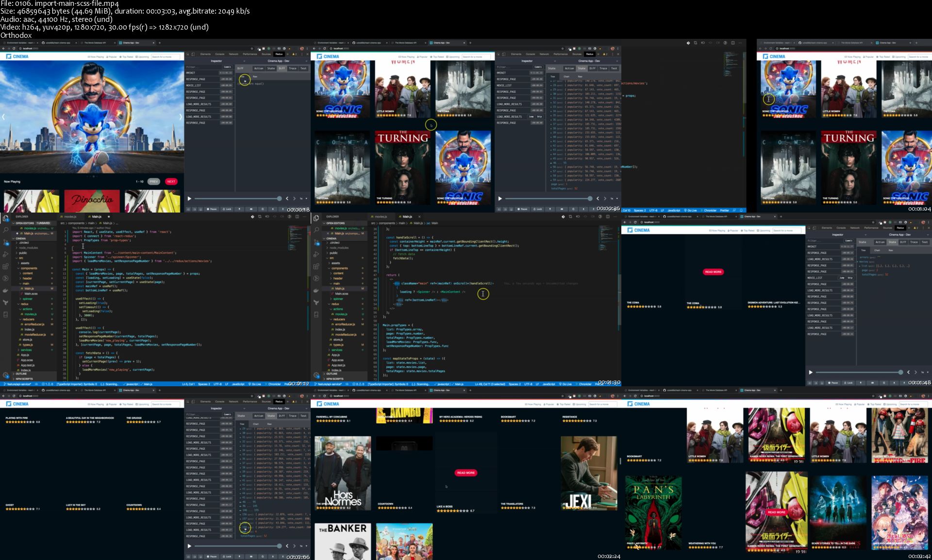The height and width of the screenshot is (560, 932).
Task: Click next-action arrow beside slider in 00:01:48 frame
Action: click(915, 372)
